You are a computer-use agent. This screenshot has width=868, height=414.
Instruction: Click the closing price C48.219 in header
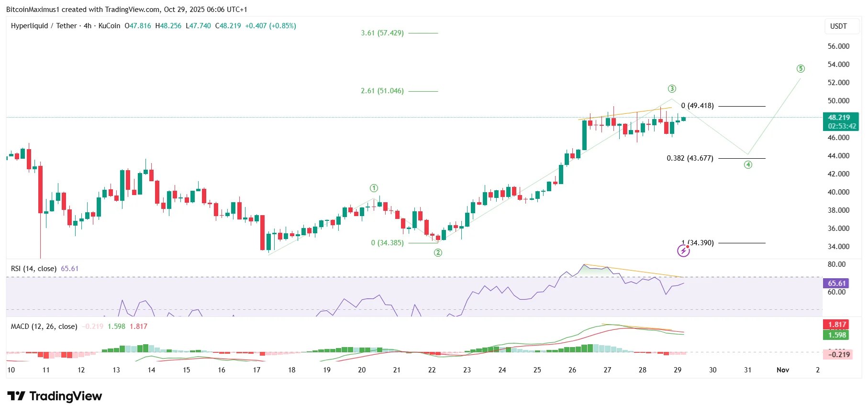point(228,26)
